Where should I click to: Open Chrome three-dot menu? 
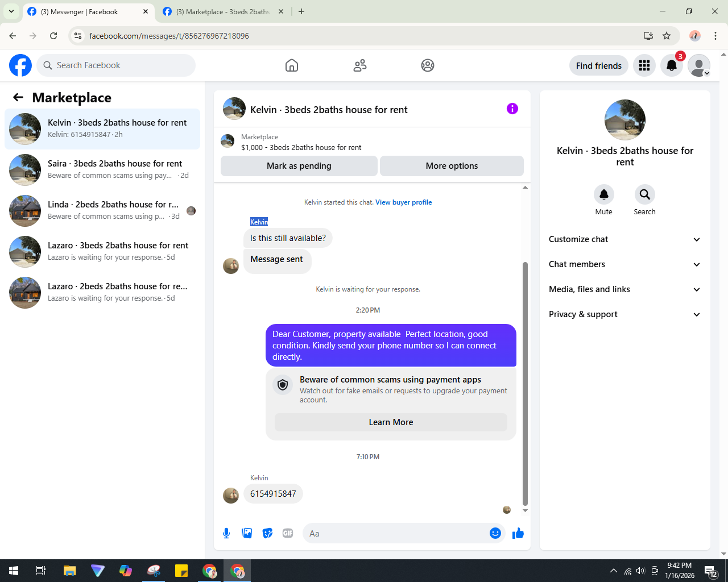coord(715,36)
